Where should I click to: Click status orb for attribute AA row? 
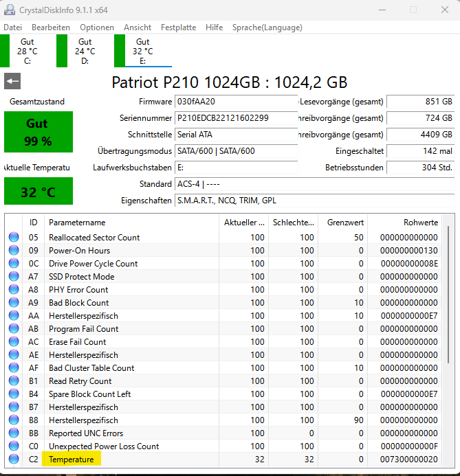click(x=14, y=315)
